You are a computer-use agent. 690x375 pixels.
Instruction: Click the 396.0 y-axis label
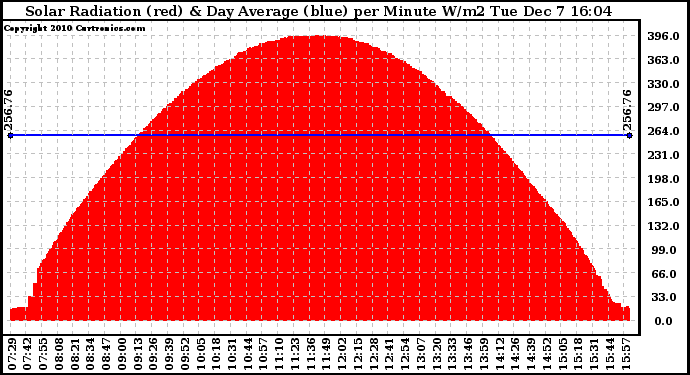pyautogui.click(x=663, y=36)
